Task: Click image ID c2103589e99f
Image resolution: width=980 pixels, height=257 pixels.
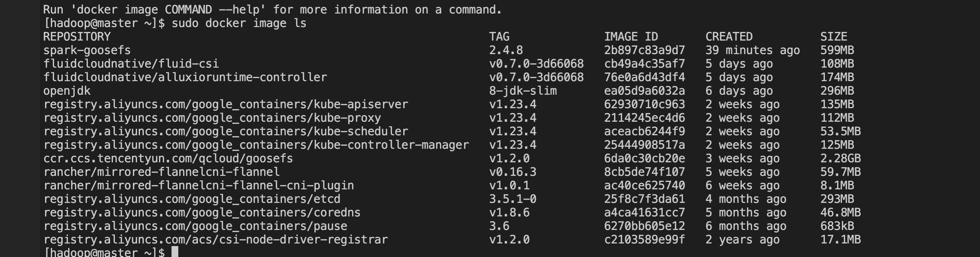Action: tap(644, 240)
